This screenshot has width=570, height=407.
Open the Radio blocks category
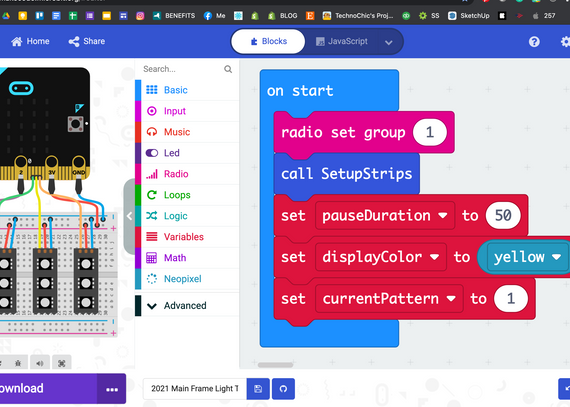click(x=187, y=174)
